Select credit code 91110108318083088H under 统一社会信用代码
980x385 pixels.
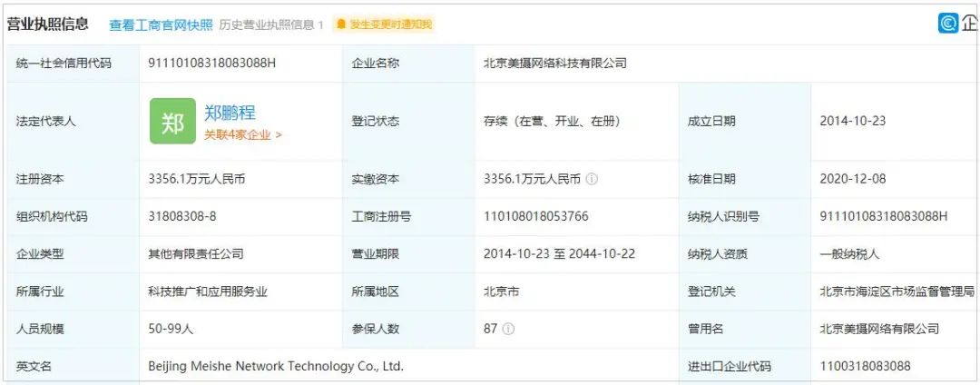coord(211,64)
